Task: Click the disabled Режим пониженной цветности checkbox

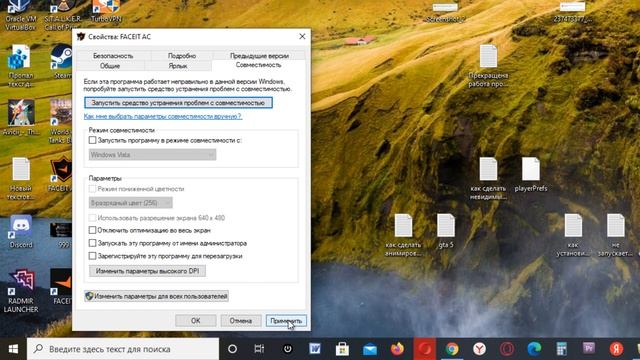Action: tap(93, 189)
